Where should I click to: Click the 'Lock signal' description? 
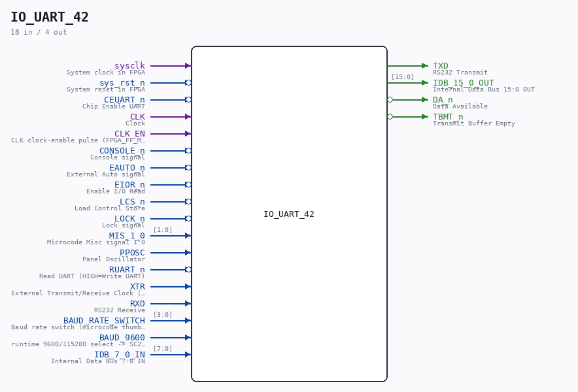click(124, 225)
